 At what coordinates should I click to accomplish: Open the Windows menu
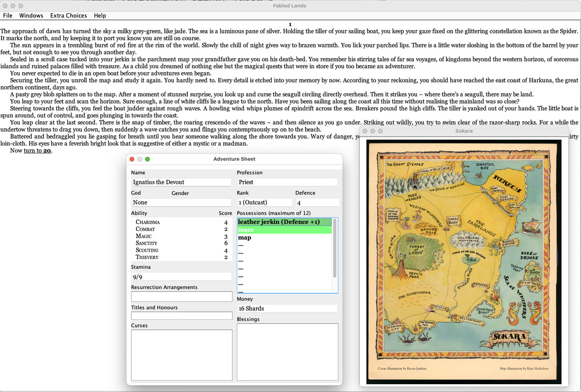31,15
